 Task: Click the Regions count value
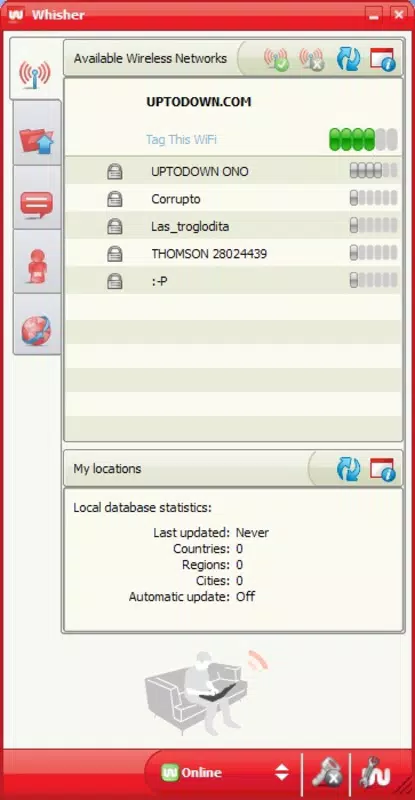tap(239, 565)
